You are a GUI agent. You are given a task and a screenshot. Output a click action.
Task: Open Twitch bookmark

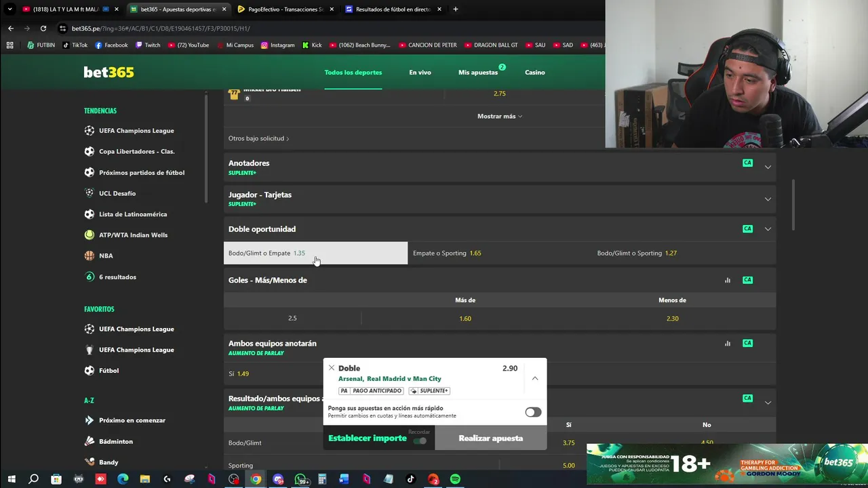148,45
